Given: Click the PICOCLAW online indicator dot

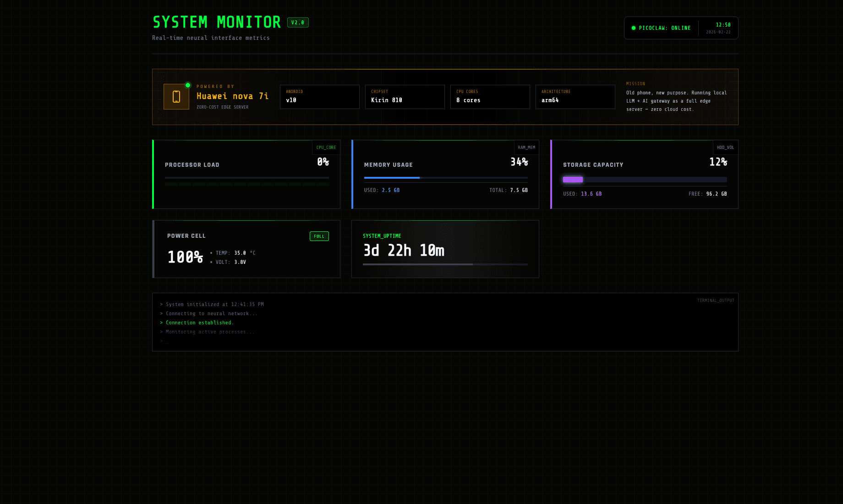Looking at the screenshot, I should pyautogui.click(x=635, y=27).
